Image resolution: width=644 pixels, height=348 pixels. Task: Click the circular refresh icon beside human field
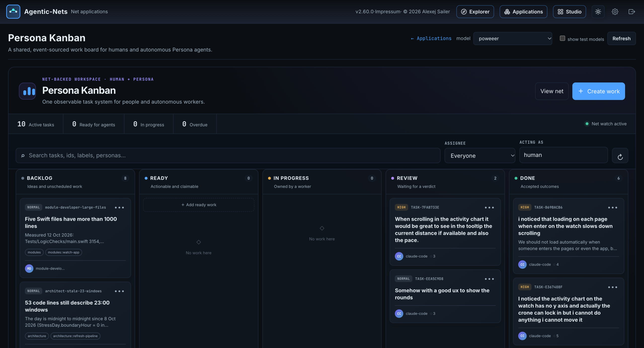coord(620,155)
